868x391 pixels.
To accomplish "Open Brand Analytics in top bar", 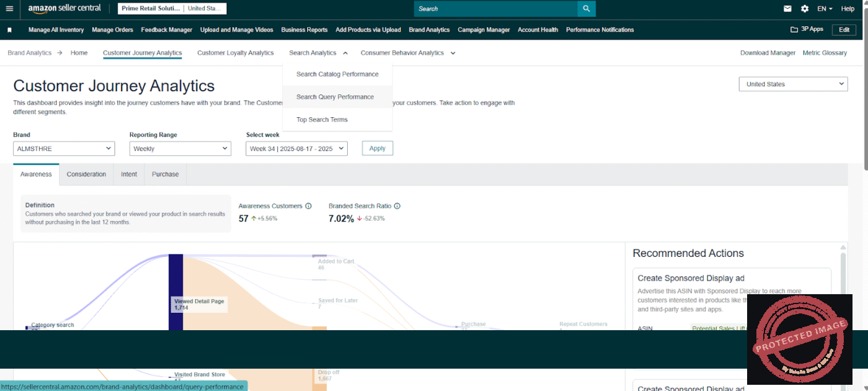I will click(x=429, y=30).
